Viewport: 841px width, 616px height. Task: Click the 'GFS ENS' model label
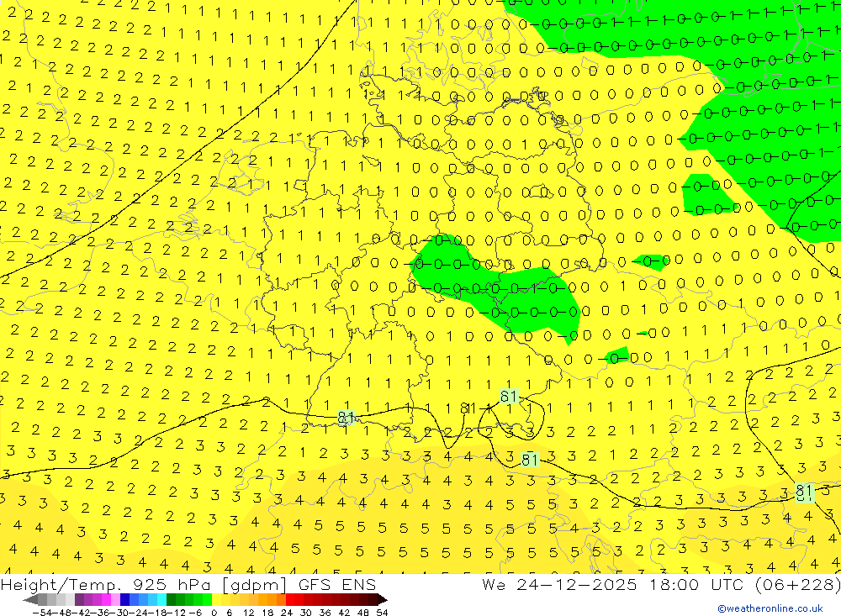[x=337, y=584]
